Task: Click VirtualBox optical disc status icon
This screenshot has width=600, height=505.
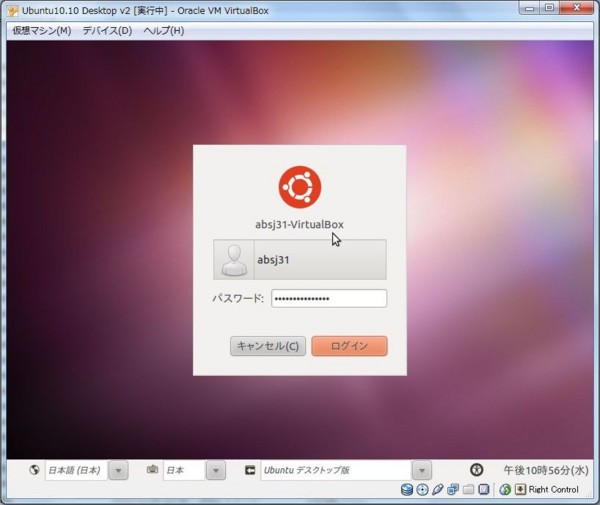Action: 422,490
